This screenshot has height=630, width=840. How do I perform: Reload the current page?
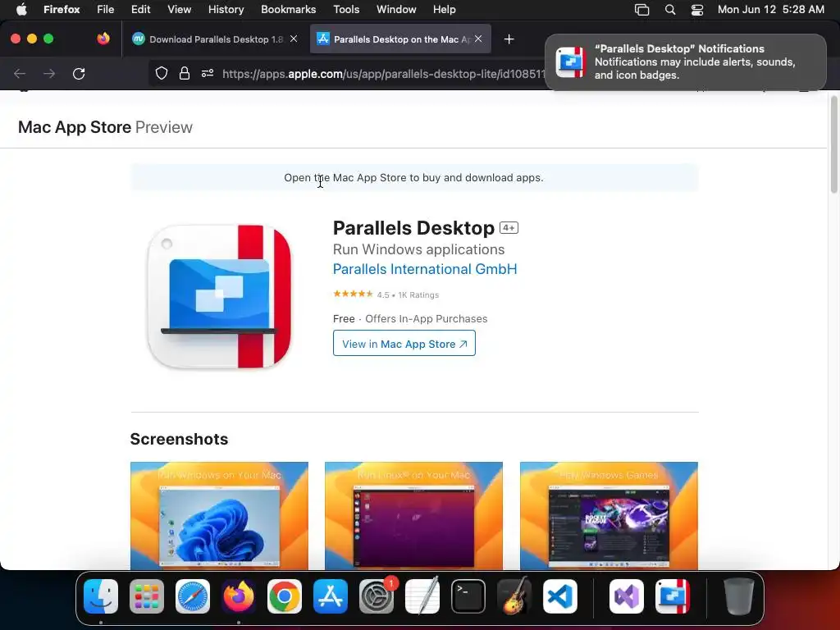(x=79, y=73)
